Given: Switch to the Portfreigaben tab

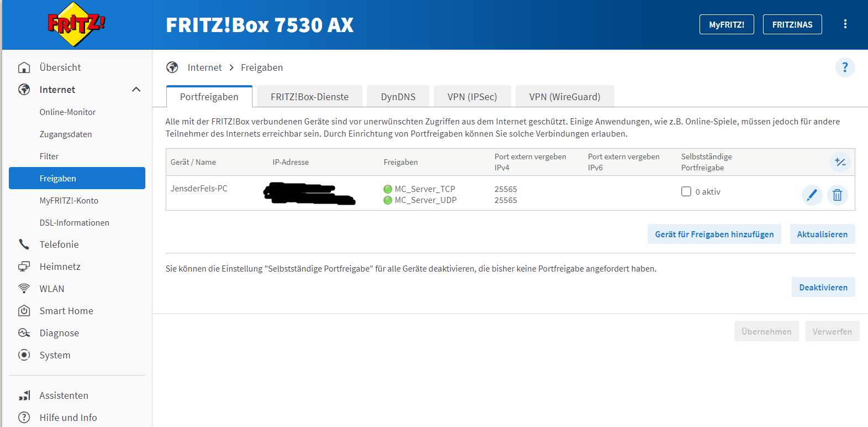Looking at the screenshot, I should pos(209,97).
